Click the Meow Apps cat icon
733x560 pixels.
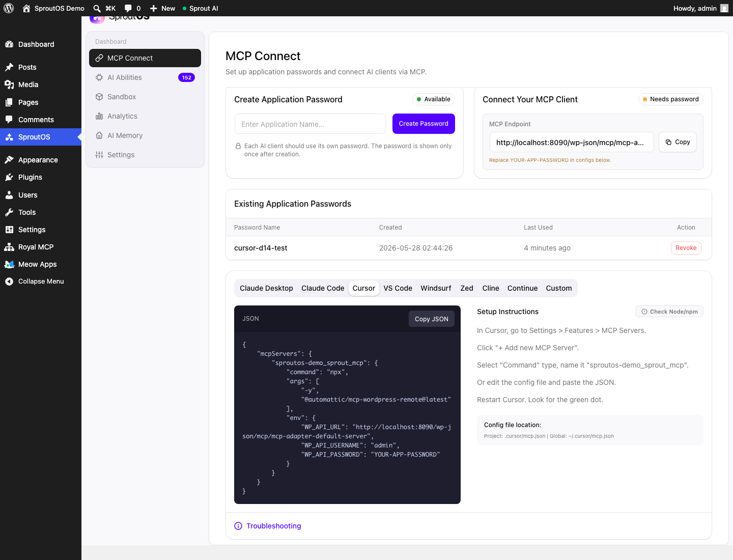point(9,264)
